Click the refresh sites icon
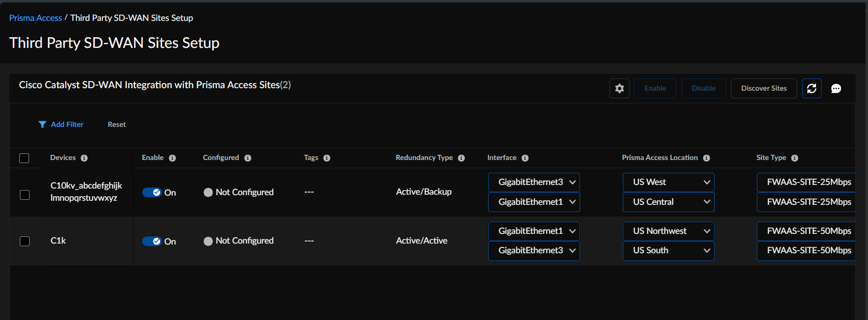The image size is (868, 320). (811, 89)
